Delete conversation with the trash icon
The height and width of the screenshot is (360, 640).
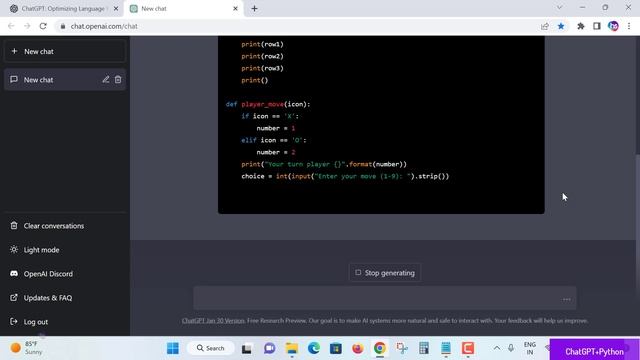click(118, 80)
